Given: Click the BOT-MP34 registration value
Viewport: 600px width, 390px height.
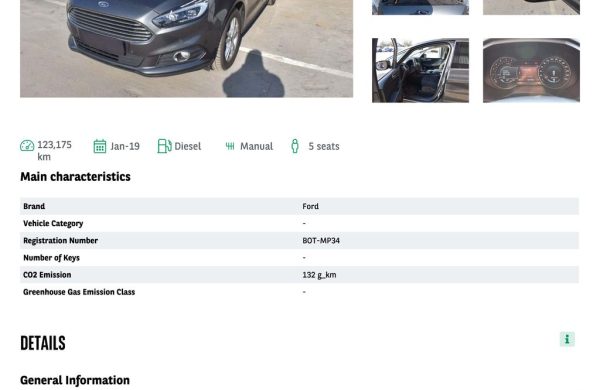Looking at the screenshot, I should [x=321, y=241].
